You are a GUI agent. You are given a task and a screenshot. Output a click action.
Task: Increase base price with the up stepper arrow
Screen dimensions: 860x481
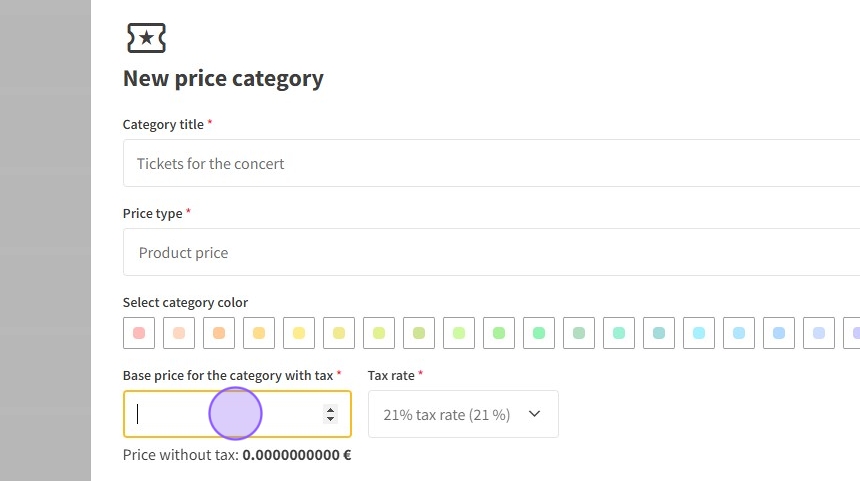pyautogui.click(x=331, y=409)
